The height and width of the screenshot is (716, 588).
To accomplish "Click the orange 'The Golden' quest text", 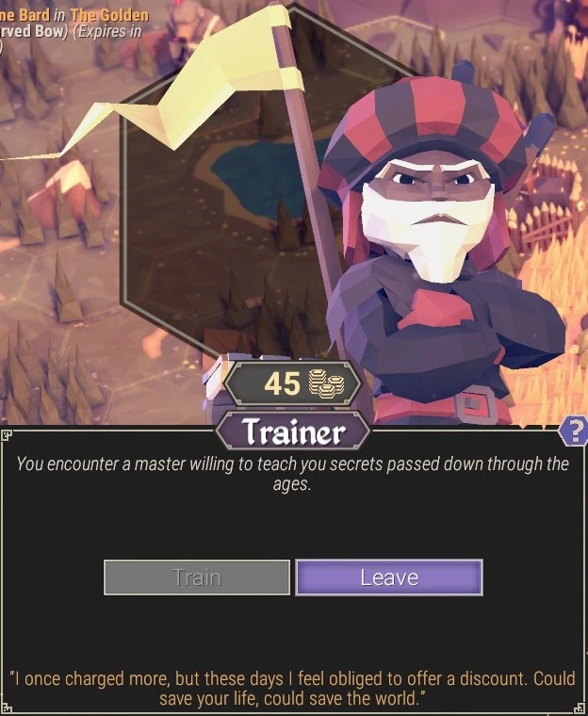I will (x=109, y=15).
